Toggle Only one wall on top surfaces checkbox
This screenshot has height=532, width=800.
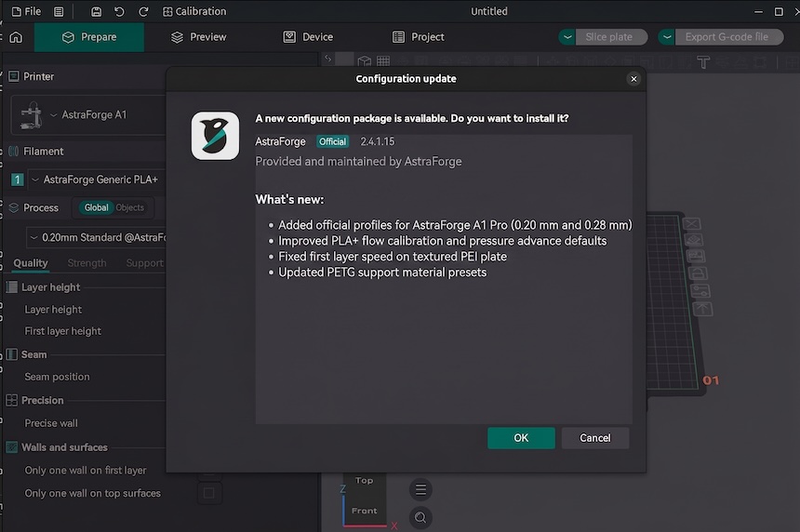209,493
